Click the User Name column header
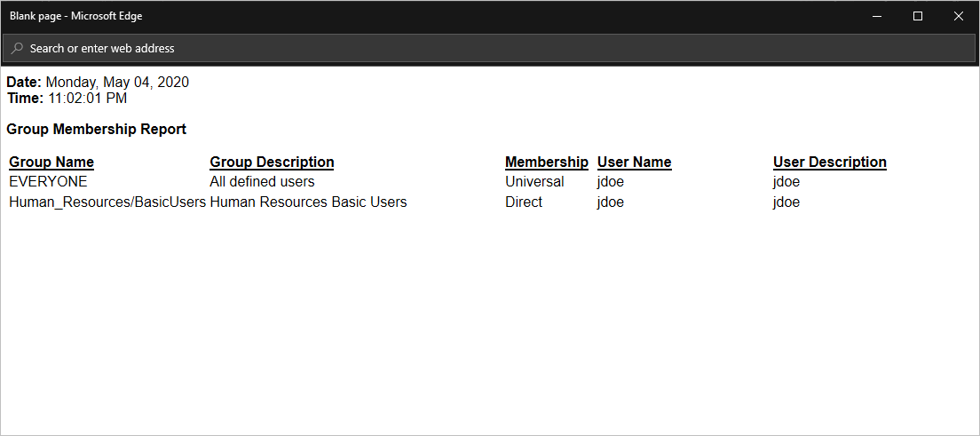The width and height of the screenshot is (980, 436). (x=634, y=162)
